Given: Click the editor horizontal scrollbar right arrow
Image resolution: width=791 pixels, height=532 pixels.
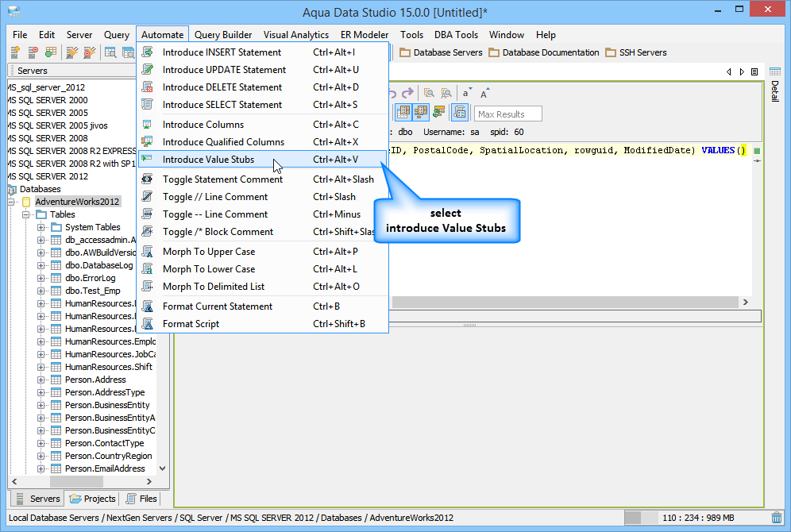Looking at the screenshot, I should click(x=746, y=302).
